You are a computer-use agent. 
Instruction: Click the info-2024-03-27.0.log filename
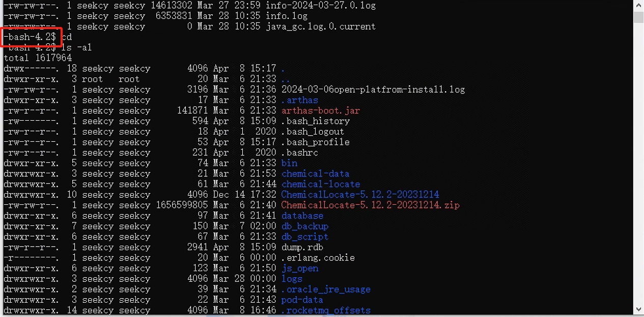point(321,6)
